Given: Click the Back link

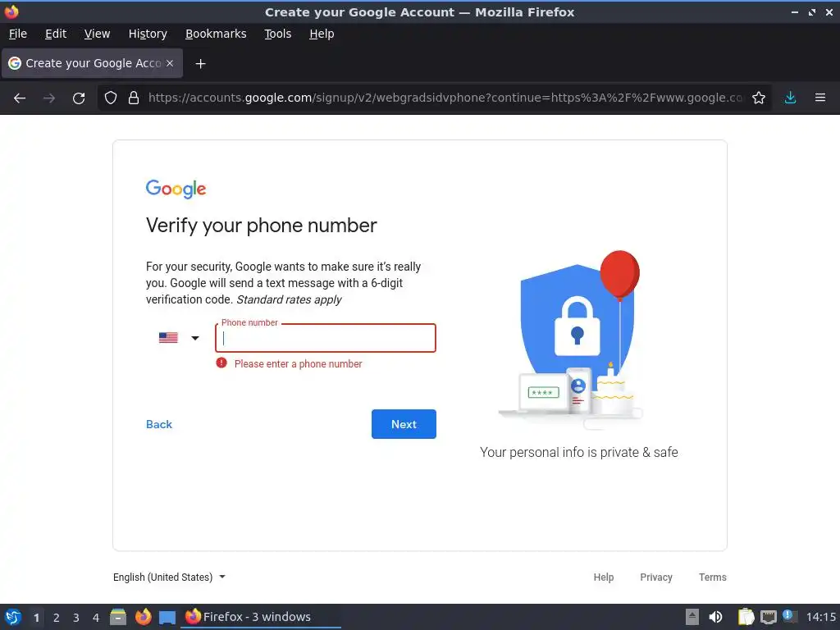Looking at the screenshot, I should [159, 424].
